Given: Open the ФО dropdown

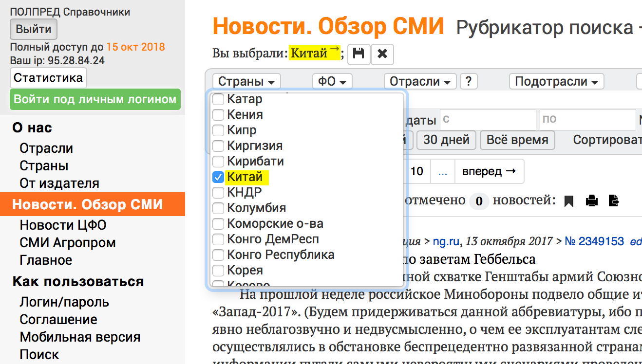Looking at the screenshot, I should [332, 81].
